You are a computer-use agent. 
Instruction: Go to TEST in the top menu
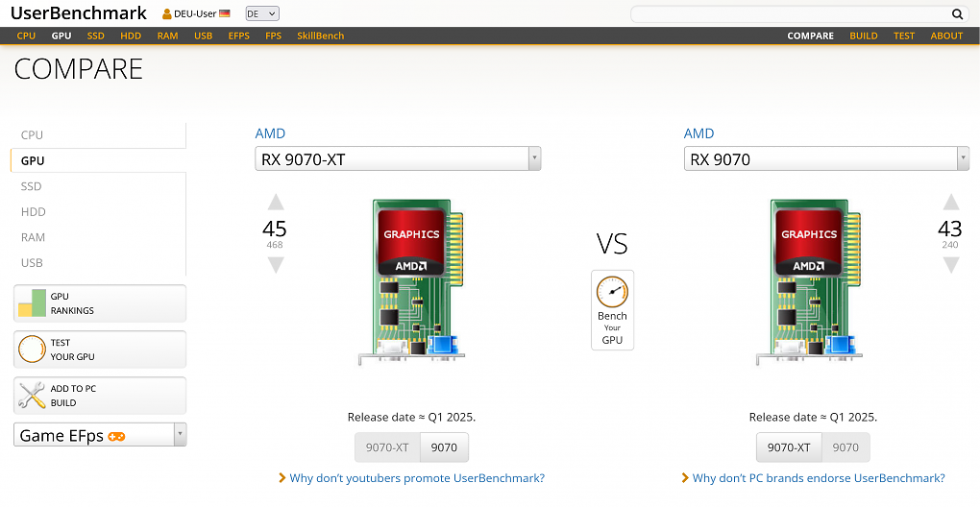(x=904, y=36)
